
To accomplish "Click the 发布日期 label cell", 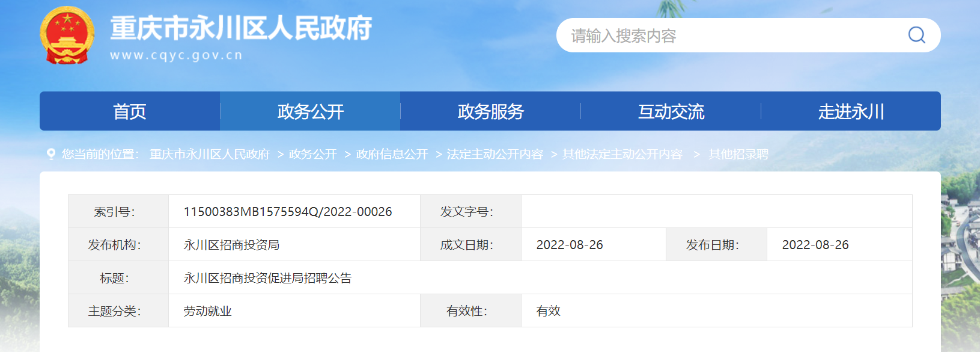I will click(716, 244).
